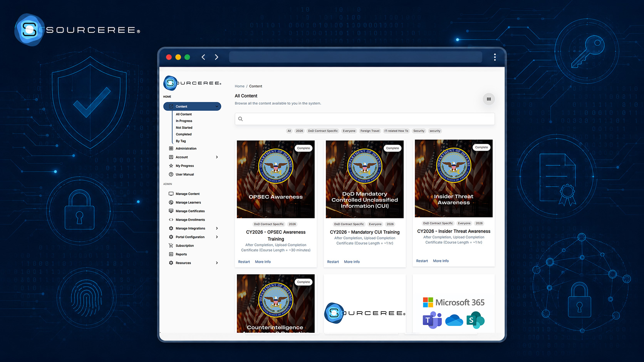644x362 pixels.
Task: Expand the Manage Integrations submenu arrow
Action: [217, 229]
